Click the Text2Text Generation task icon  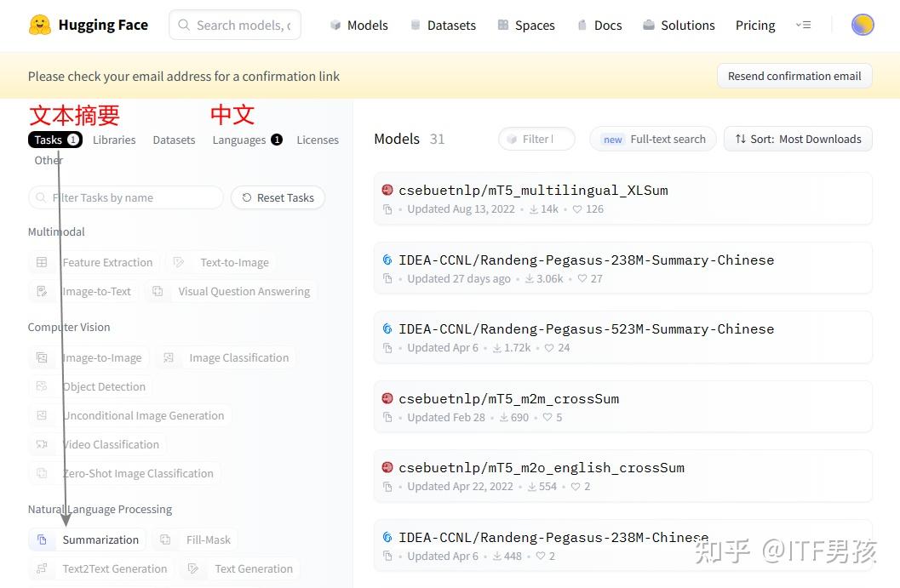click(42, 568)
